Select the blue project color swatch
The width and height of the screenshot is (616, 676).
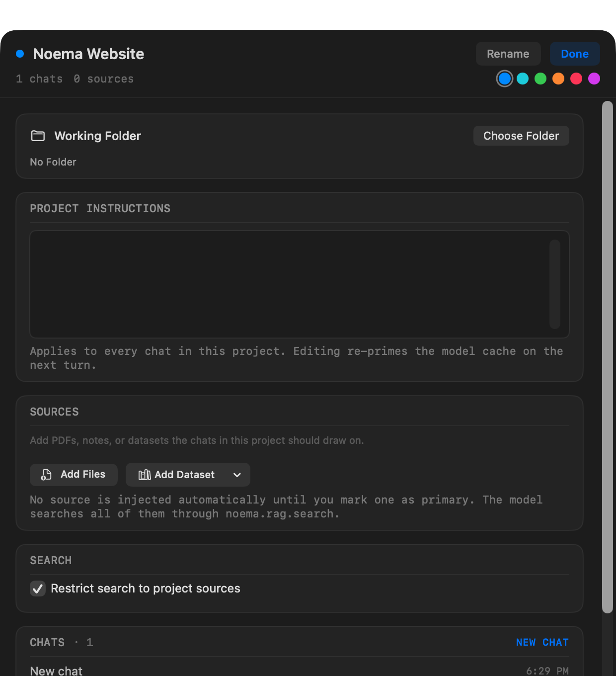coord(505,79)
